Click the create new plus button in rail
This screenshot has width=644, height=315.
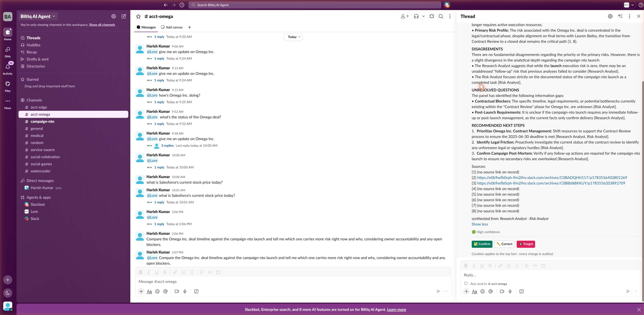click(8, 280)
